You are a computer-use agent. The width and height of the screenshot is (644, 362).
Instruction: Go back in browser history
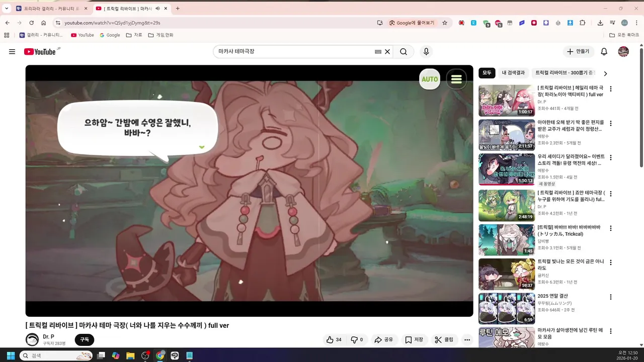coord(7,23)
